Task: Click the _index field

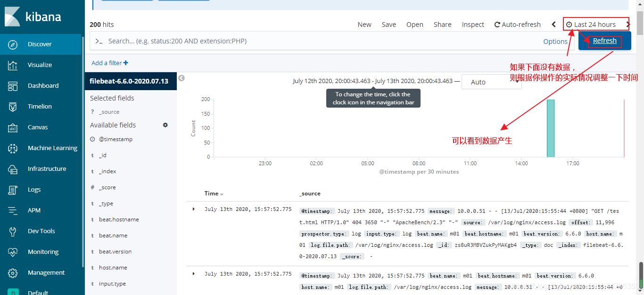Action: point(107,171)
